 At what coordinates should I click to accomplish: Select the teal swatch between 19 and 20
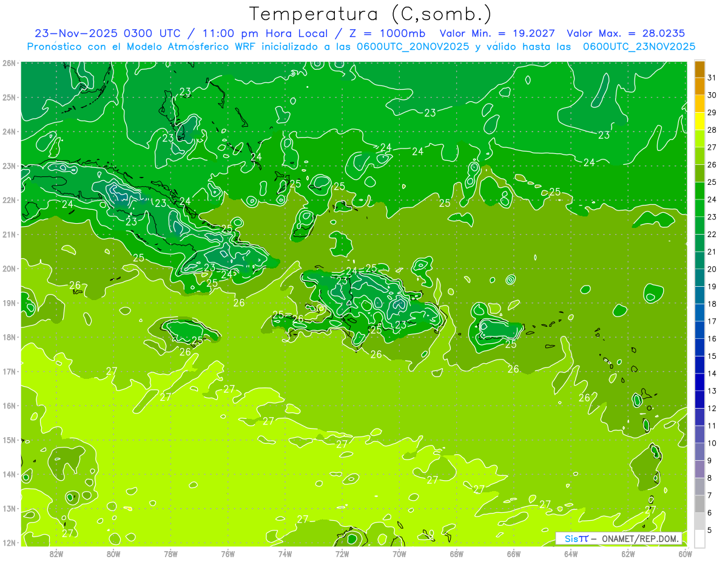699,278
